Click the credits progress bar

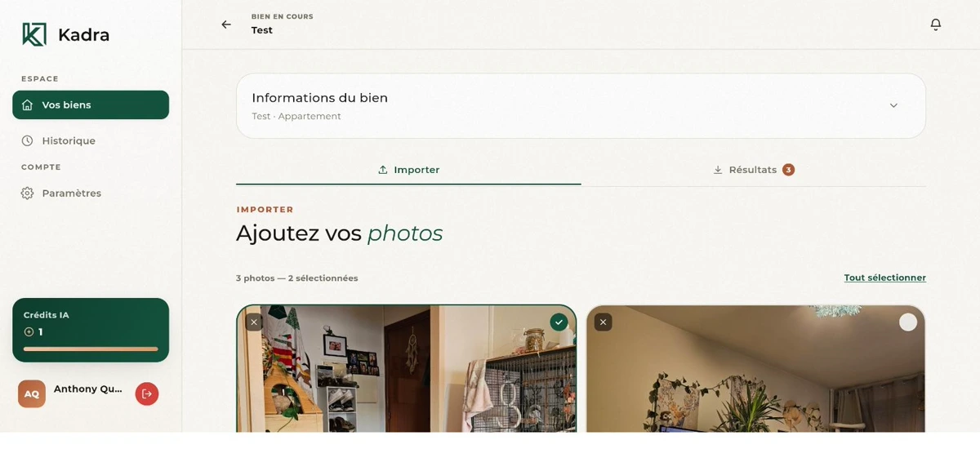point(91,349)
